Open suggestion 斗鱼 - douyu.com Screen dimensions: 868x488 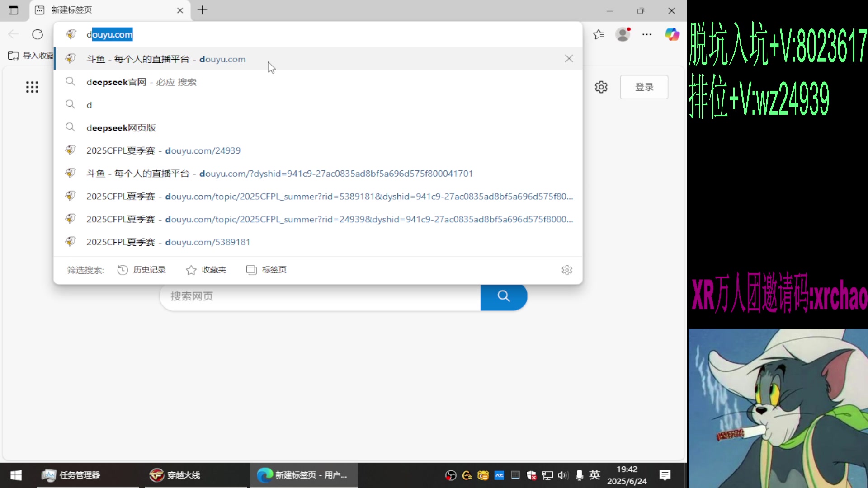[x=318, y=59]
